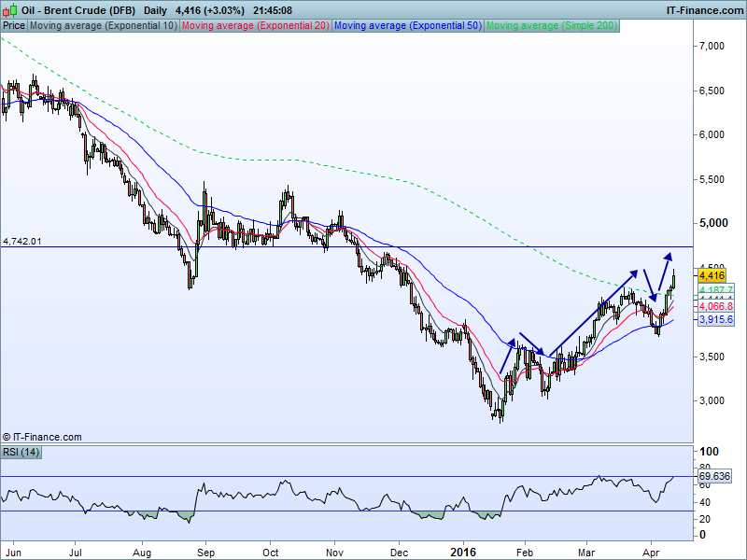Click the RSI (14) indicator label
The height and width of the screenshot is (560, 747).
pos(21,452)
